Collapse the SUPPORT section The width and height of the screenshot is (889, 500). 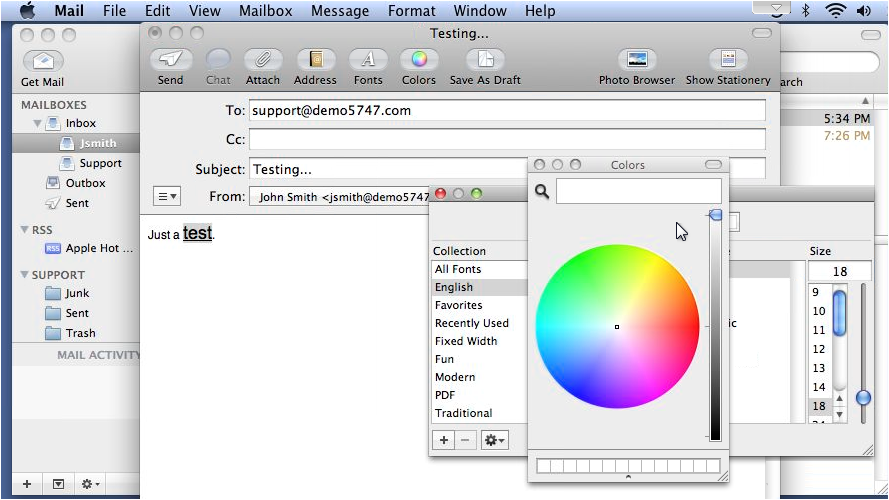(x=24, y=274)
